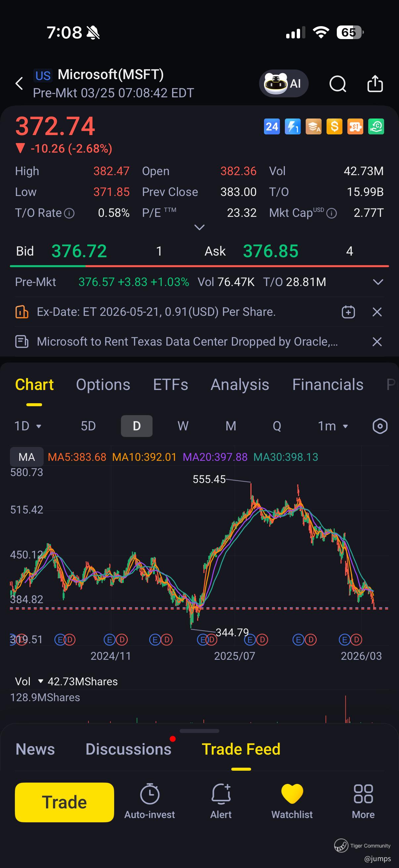The width and height of the screenshot is (399, 868).
Task: Open the 1m interval dropdown
Action: 333,426
